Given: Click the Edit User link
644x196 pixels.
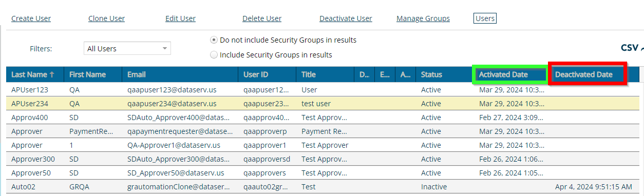Looking at the screenshot, I should tap(180, 18).
